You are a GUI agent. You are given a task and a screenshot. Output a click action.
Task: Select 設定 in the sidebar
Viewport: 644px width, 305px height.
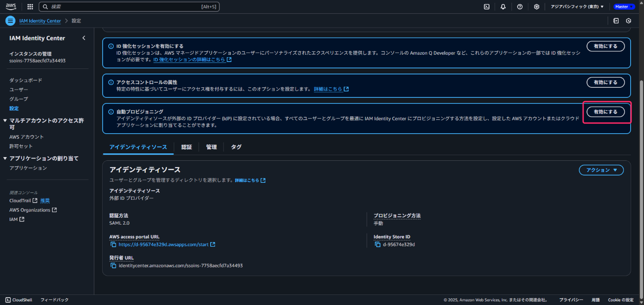(14, 108)
